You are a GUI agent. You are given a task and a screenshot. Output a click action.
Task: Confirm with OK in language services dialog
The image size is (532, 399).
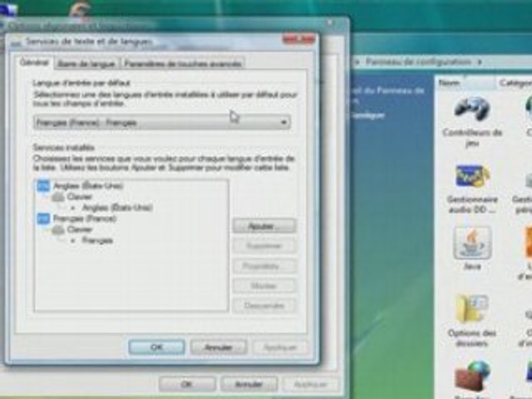pos(157,347)
